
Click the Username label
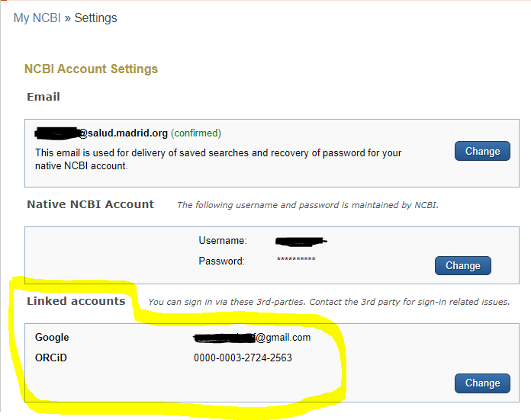[x=223, y=240]
